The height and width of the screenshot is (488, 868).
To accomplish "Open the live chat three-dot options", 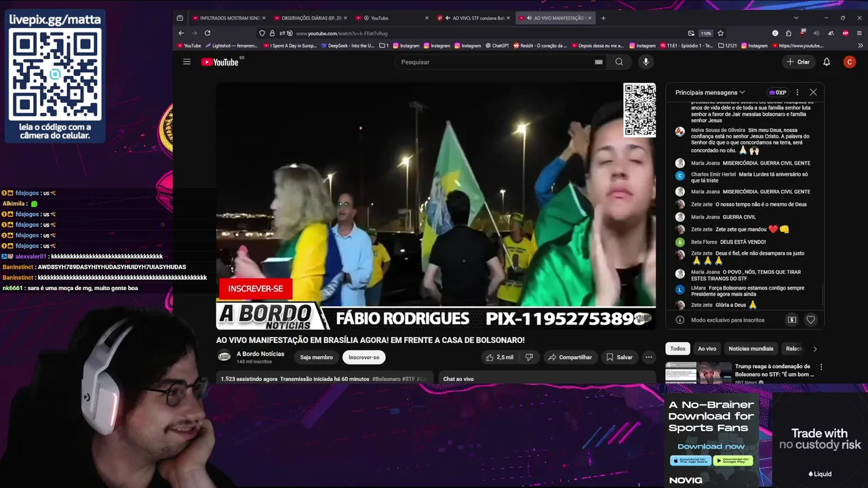I will pos(797,92).
